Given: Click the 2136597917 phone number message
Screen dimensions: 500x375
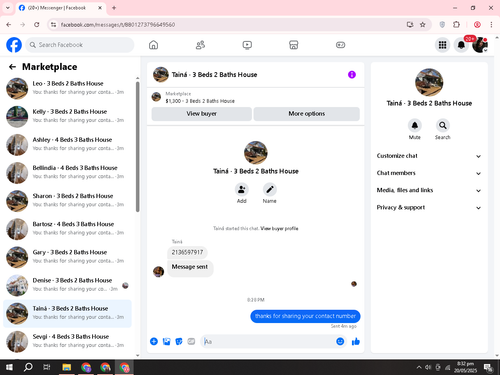Looking at the screenshot, I should (x=187, y=252).
